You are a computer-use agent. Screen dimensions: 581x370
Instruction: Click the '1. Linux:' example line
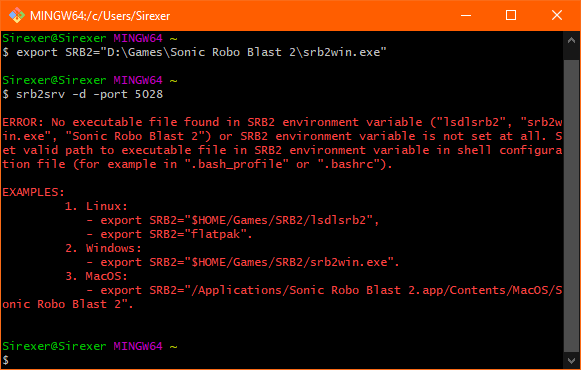pos(96,206)
